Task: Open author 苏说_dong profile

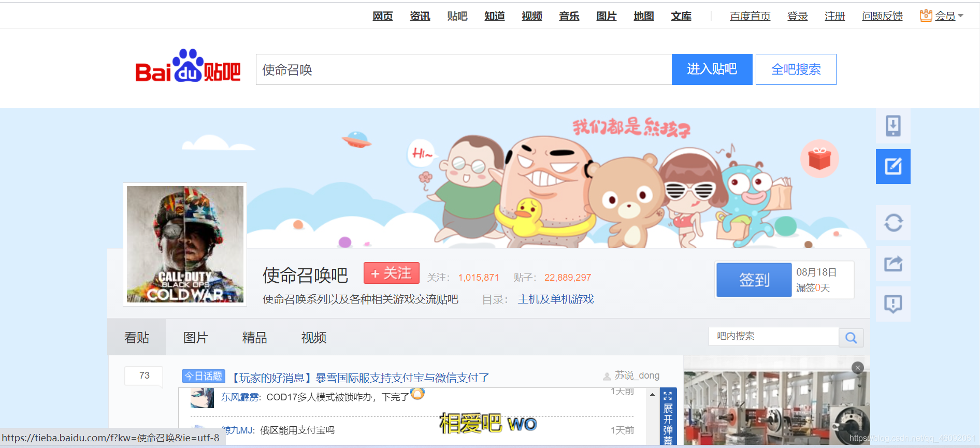Action: pos(637,375)
